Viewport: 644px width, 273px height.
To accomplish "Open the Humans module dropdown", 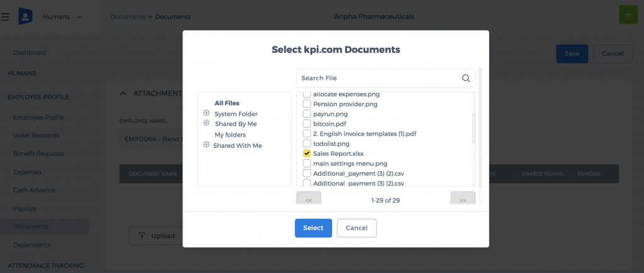I will tap(62, 17).
